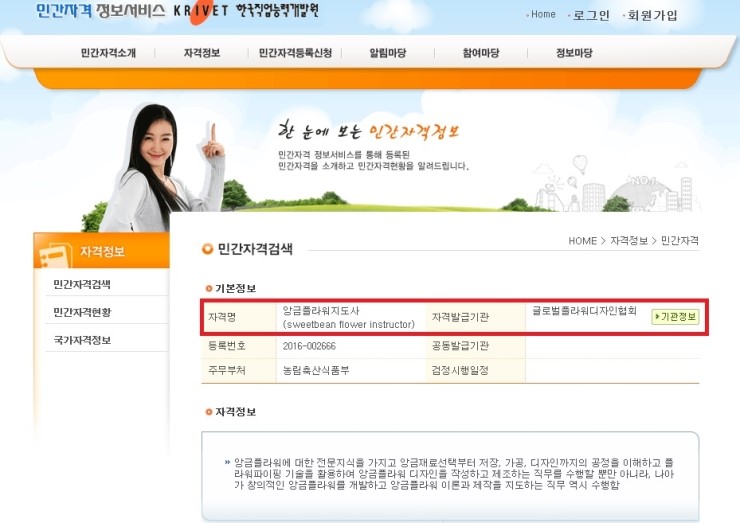Click the bullet icon beside 민간자격검색 page title
Viewport: 740px width, 523px height.
208,249
